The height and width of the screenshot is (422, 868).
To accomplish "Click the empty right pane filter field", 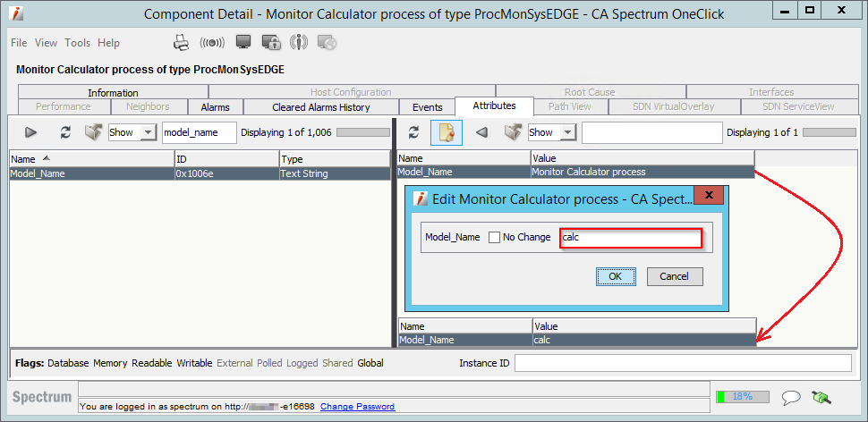I will pos(652,132).
